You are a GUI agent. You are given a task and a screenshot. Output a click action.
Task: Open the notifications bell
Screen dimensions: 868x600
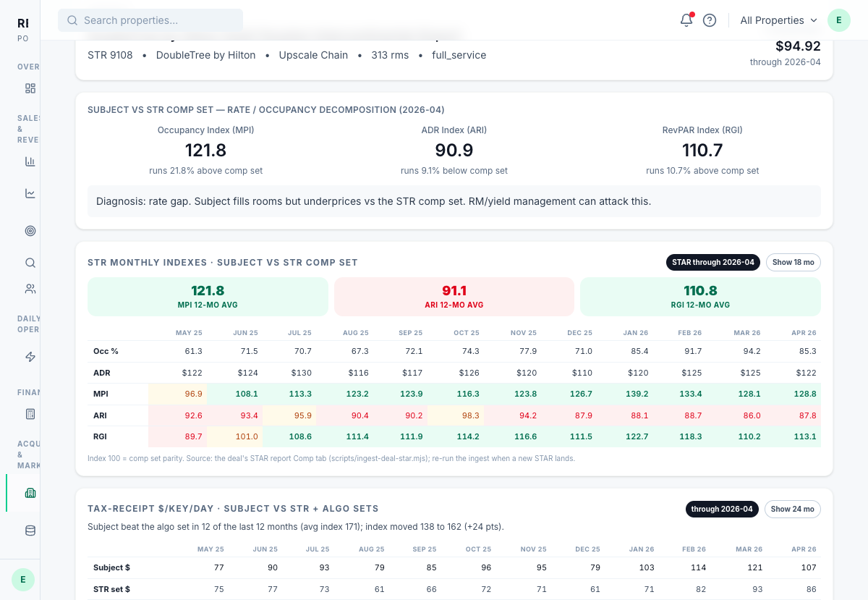pos(686,20)
